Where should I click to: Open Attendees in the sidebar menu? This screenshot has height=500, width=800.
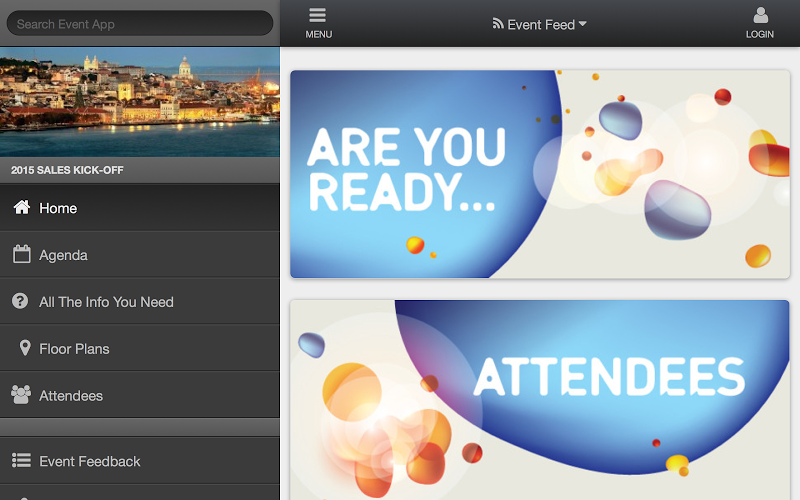pos(140,395)
